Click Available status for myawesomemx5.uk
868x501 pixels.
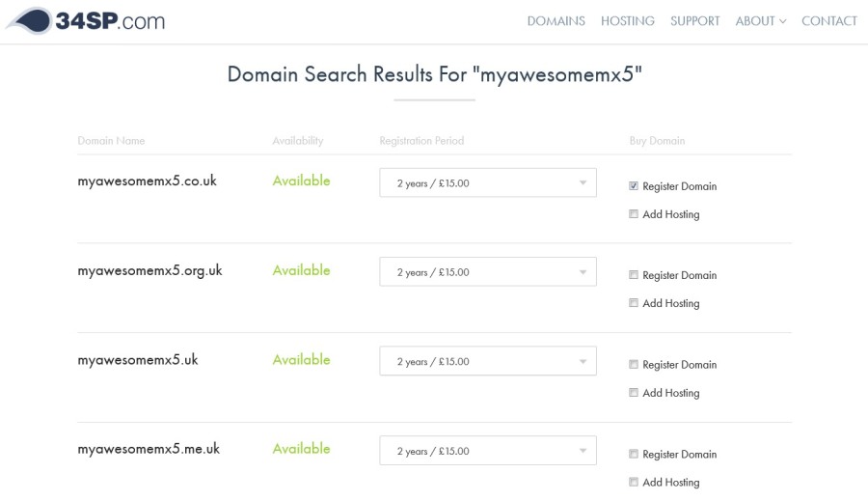click(301, 360)
